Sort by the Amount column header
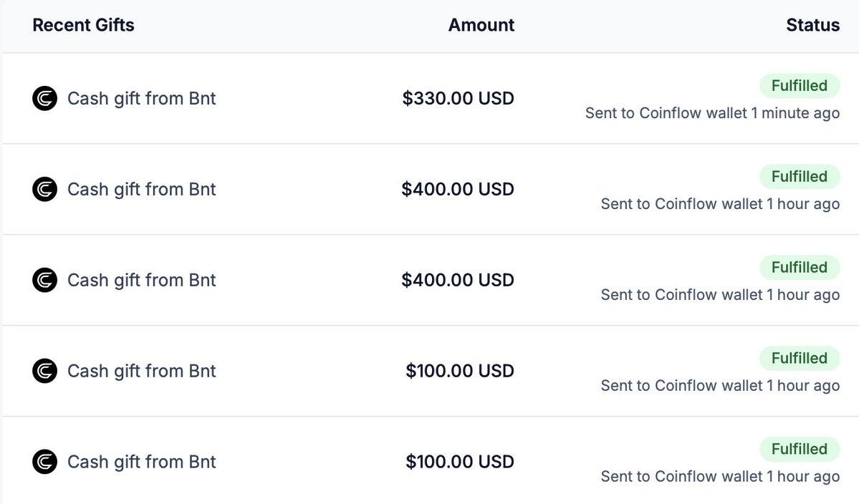This screenshot has width=859, height=504. coord(481,25)
